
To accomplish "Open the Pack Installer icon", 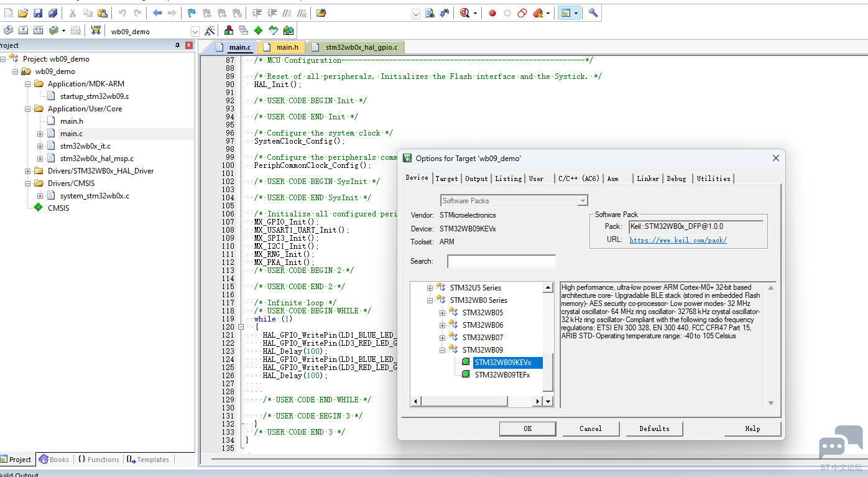I will pos(289,30).
